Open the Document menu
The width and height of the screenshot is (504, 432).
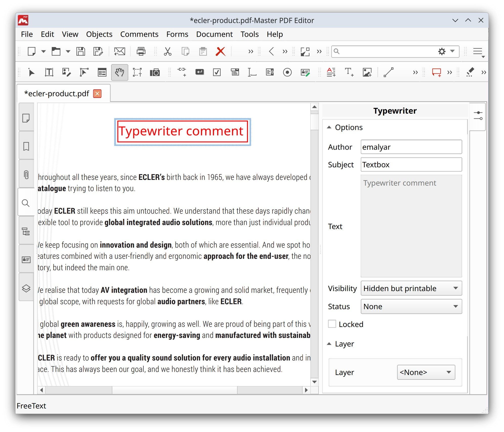click(214, 34)
